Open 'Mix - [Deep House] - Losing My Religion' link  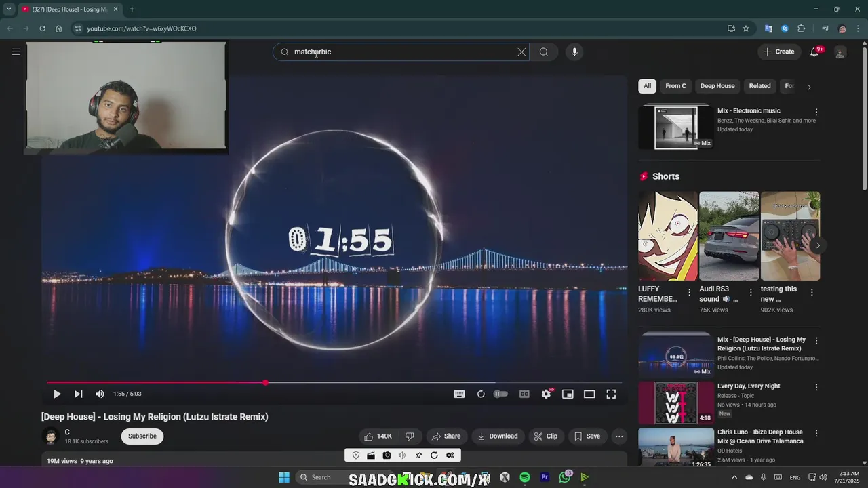tap(762, 344)
